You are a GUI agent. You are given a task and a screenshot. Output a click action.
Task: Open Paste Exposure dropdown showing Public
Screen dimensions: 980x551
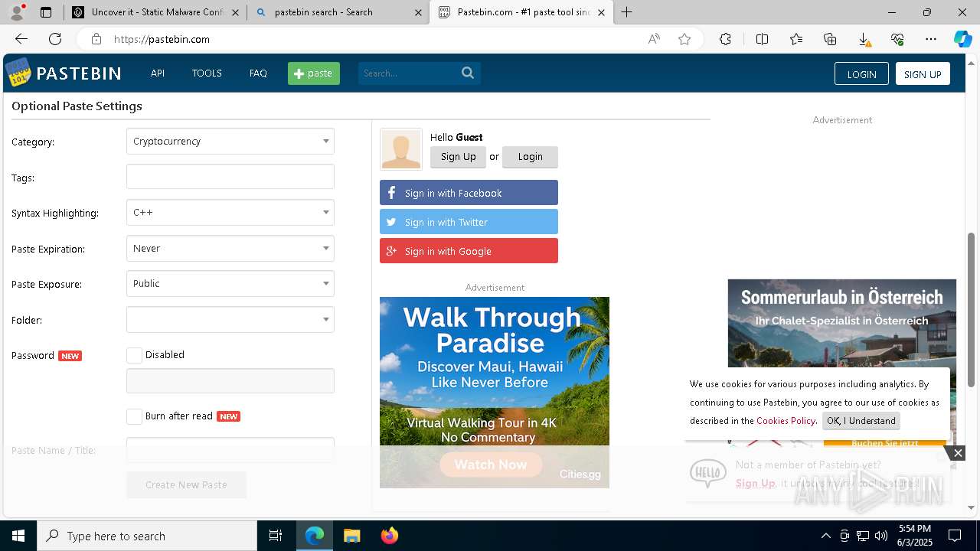230,283
